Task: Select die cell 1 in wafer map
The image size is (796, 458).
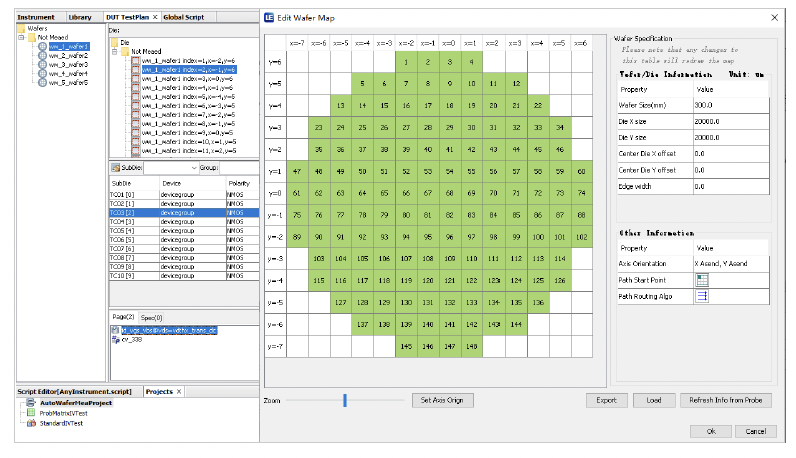Action: point(406,62)
